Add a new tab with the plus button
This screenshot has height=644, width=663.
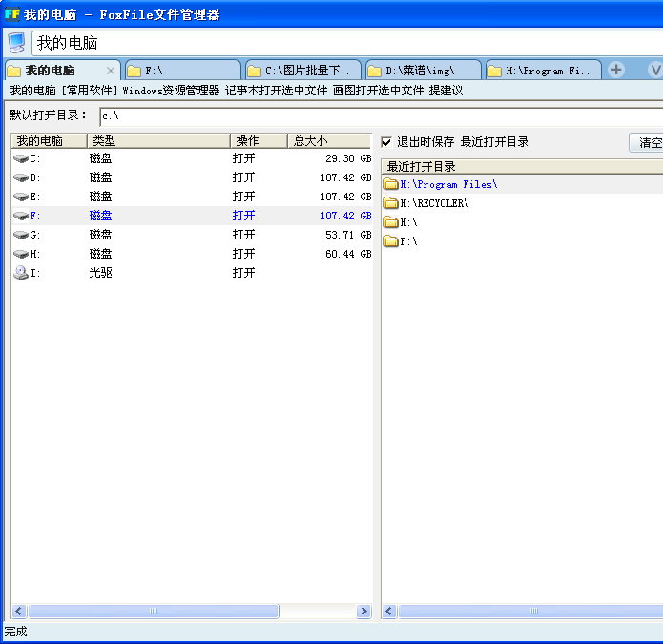coord(616,70)
